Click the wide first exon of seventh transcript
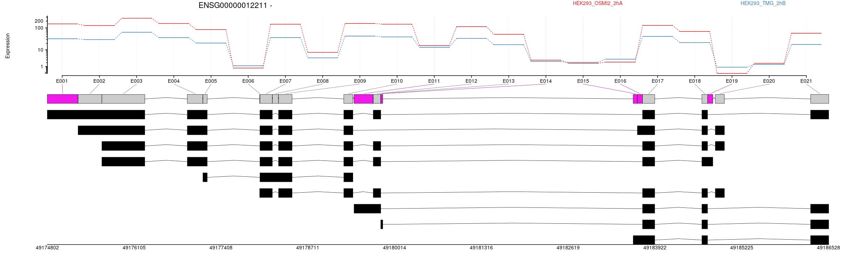Screen dimensions: 868x253 click(367, 209)
